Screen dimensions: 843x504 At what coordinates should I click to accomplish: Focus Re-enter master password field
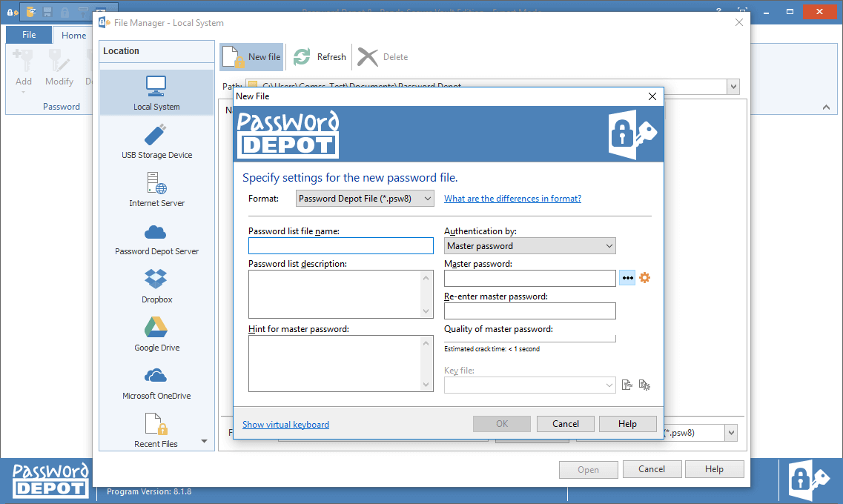coord(529,311)
